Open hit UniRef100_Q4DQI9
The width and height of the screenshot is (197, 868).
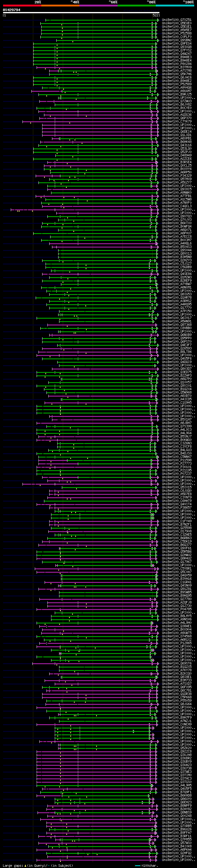coord(177,362)
